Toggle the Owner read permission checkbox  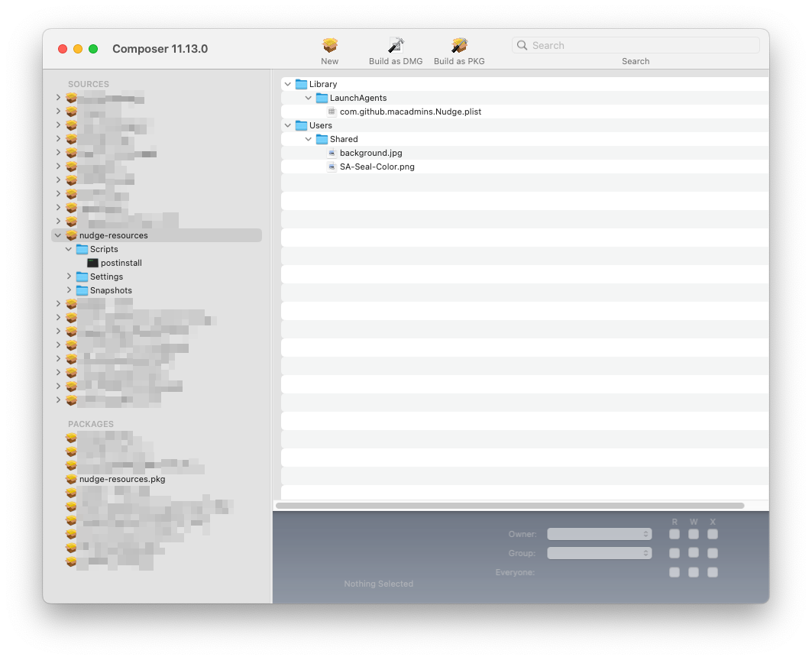(675, 534)
